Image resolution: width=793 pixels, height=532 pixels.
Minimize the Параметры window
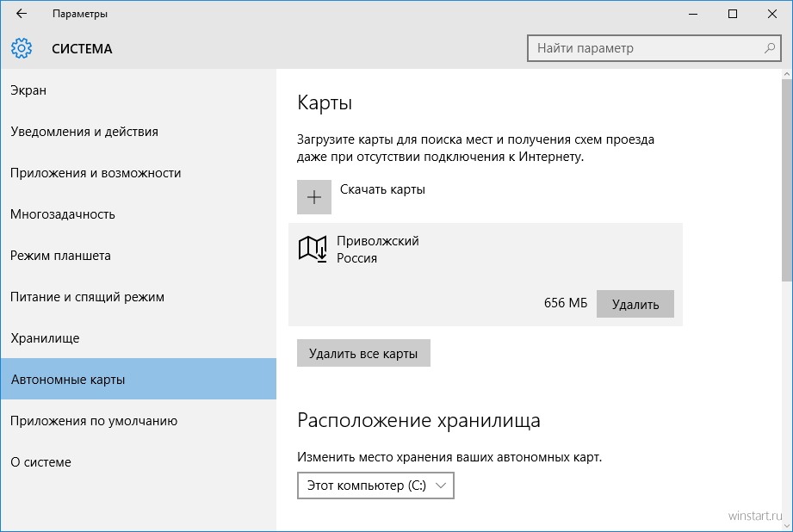(693, 14)
